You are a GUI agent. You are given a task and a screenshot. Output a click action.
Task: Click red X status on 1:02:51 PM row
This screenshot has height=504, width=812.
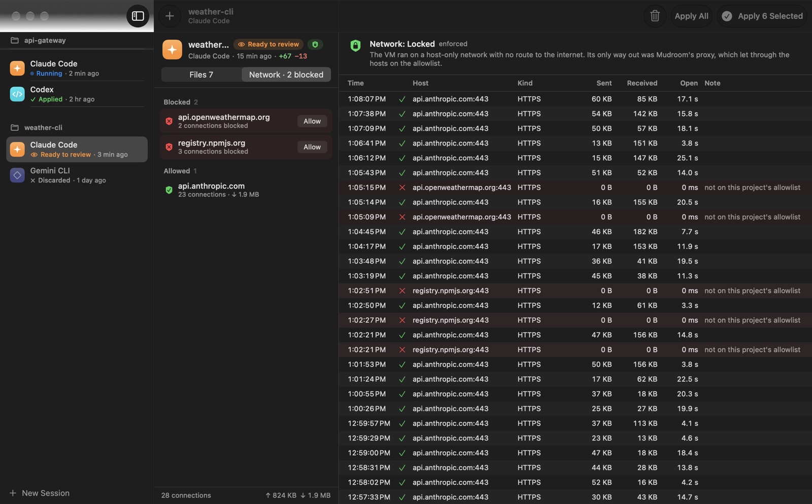pos(402,291)
